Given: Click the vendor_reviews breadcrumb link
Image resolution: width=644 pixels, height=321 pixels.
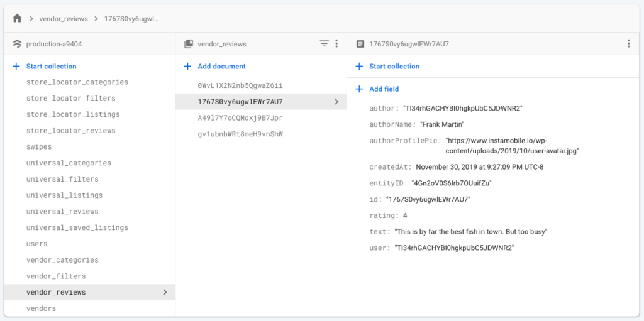Looking at the screenshot, I should (x=64, y=19).
